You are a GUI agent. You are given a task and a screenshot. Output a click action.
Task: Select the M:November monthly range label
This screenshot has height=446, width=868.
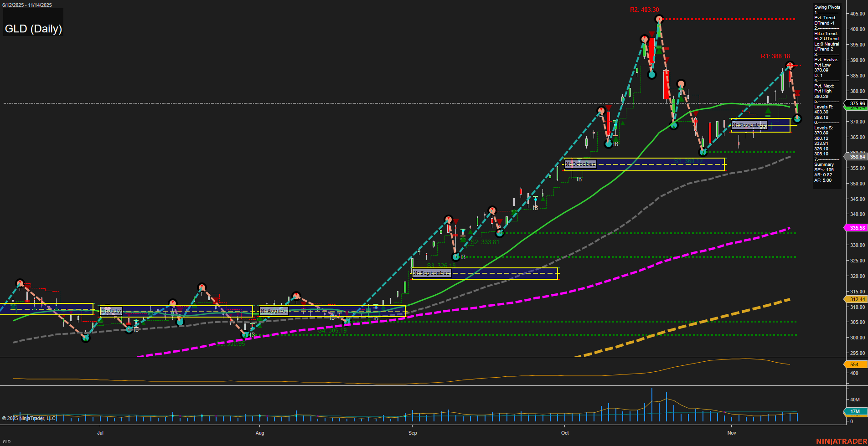pyautogui.click(x=749, y=125)
